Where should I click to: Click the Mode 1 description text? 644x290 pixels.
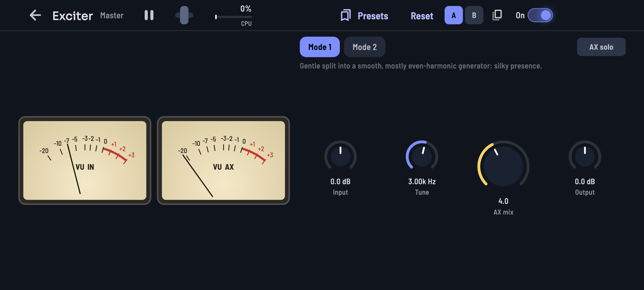pos(421,66)
